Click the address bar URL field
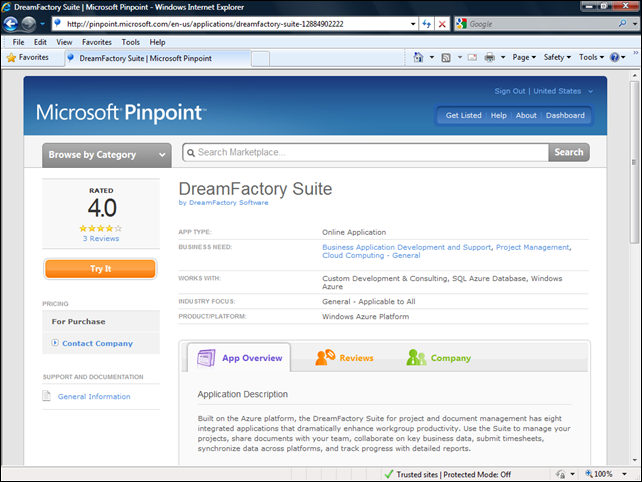Screen dimensions: 642x482 233,24
